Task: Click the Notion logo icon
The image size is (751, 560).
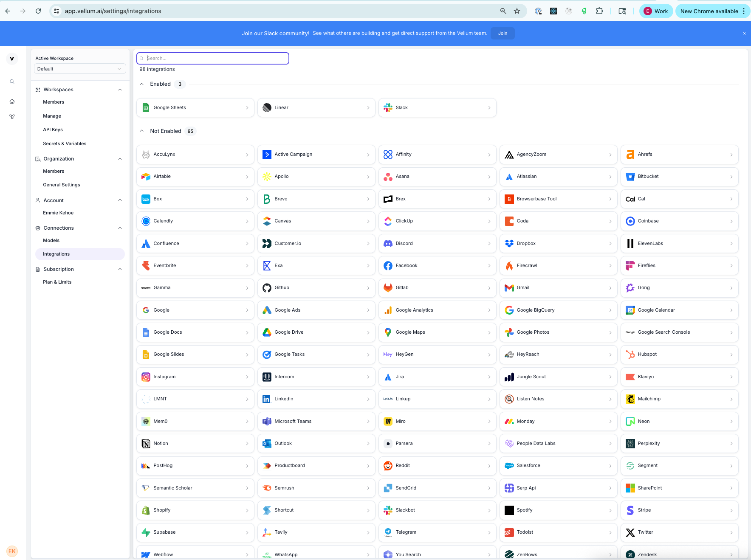Action: click(146, 444)
